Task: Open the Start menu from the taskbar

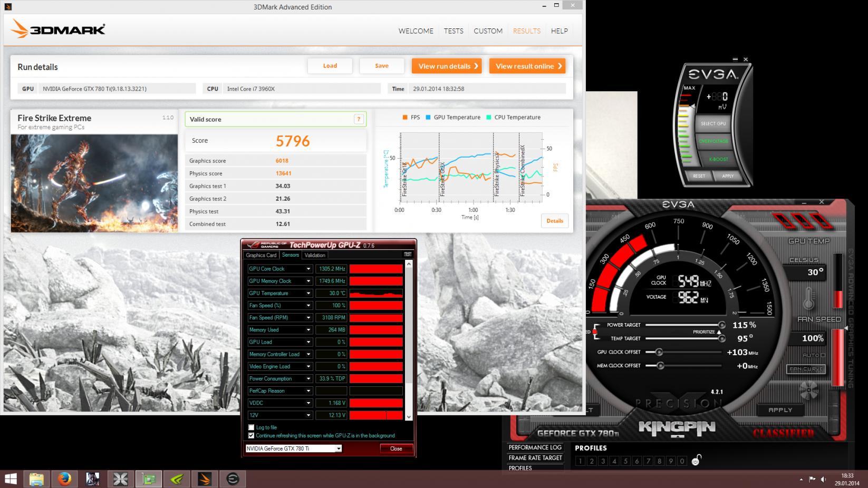Action: click(11, 479)
